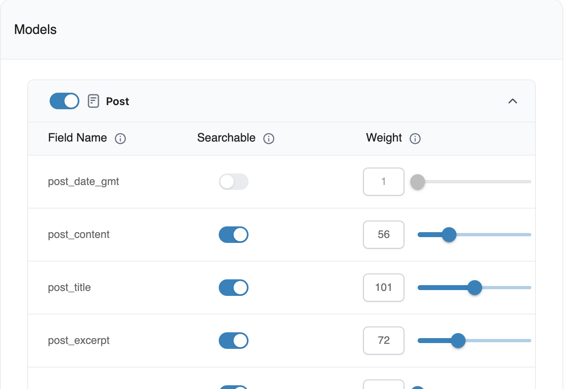Enable searchable for post_date_gmt
The height and width of the screenshot is (389, 588).
tap(234, 182)
